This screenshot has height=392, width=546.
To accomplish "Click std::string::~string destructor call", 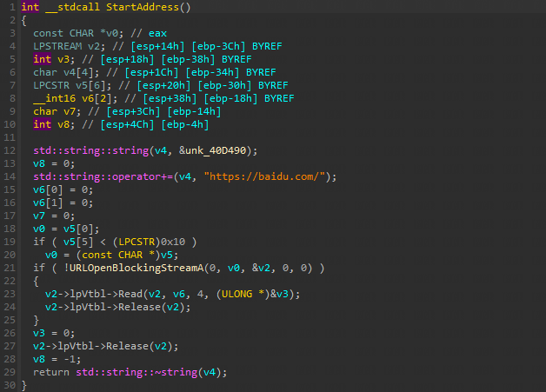I will click(136, 372).
